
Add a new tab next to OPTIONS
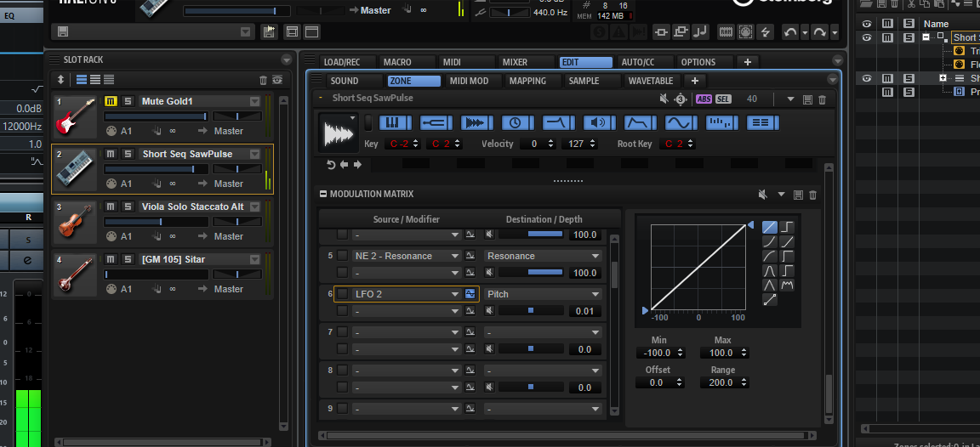click(748, 62)
